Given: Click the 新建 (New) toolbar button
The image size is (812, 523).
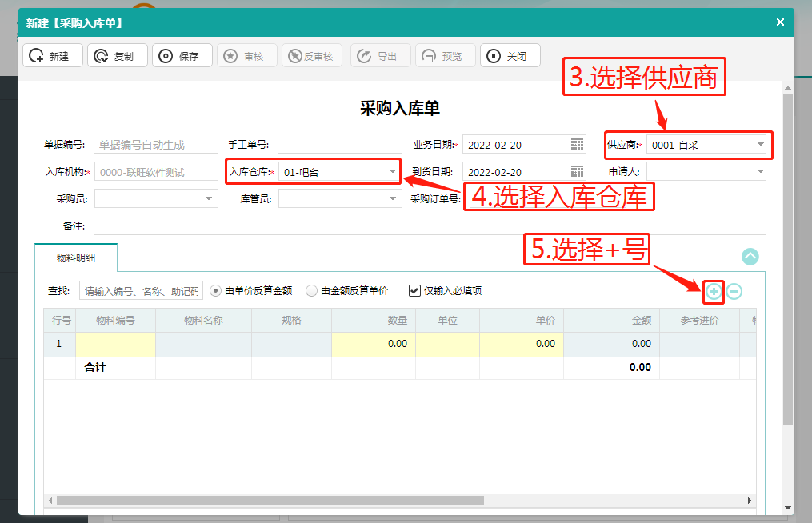Looking at the screenshot, I should point(53,56).
